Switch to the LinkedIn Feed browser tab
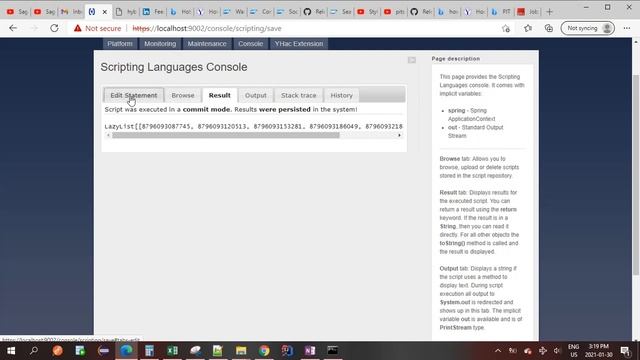The height and width of the screenshot is (360, 640). coord(153,12)
